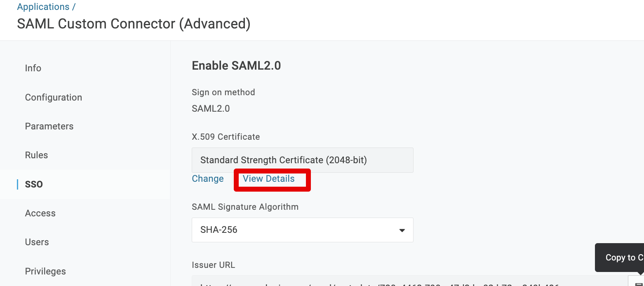
Task: Open the Access section
Action: pos(40,213)
